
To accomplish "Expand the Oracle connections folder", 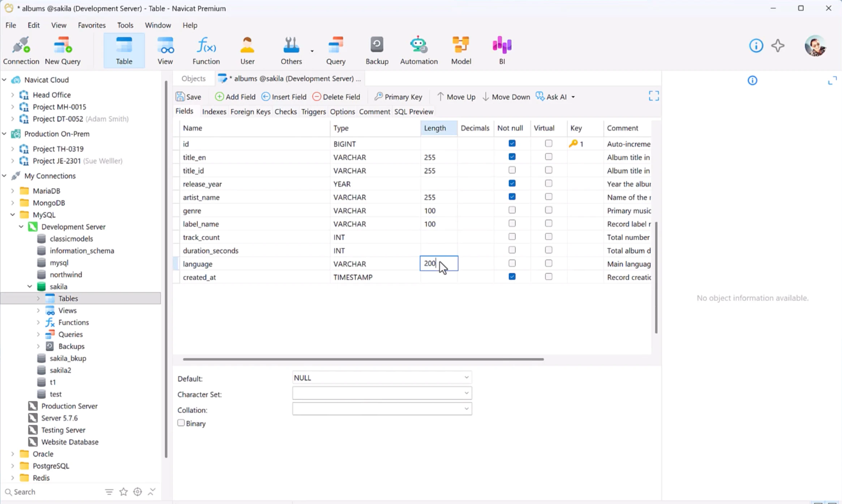I will 13,454.
